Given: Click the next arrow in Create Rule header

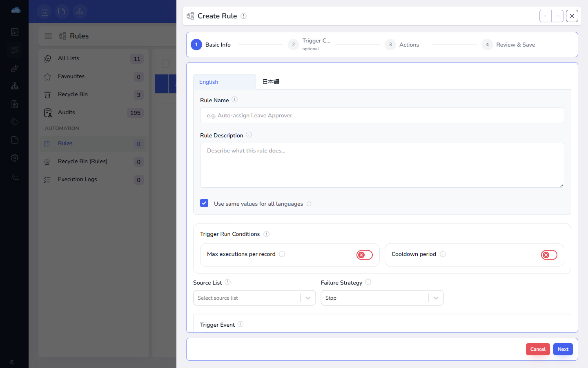Looking at the screenshot, I should (557, 16).
